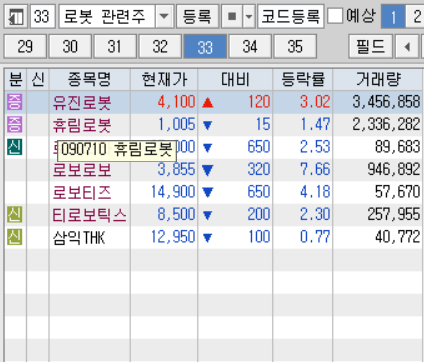Click the 090710 휴림로봇 tooltip
This screenshot has height=362, width=424.
pos(117,150)
